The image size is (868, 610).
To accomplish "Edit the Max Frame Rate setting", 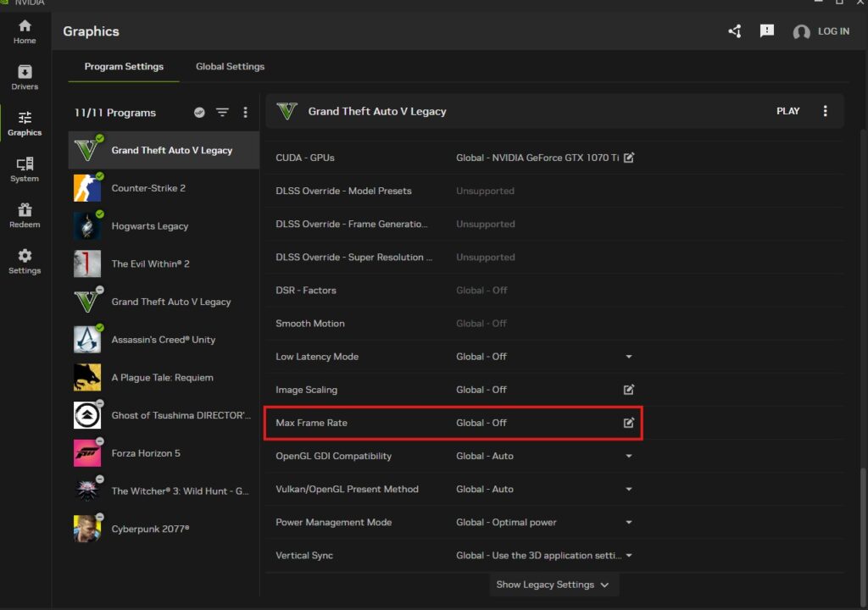I will (x=628, y=422).
